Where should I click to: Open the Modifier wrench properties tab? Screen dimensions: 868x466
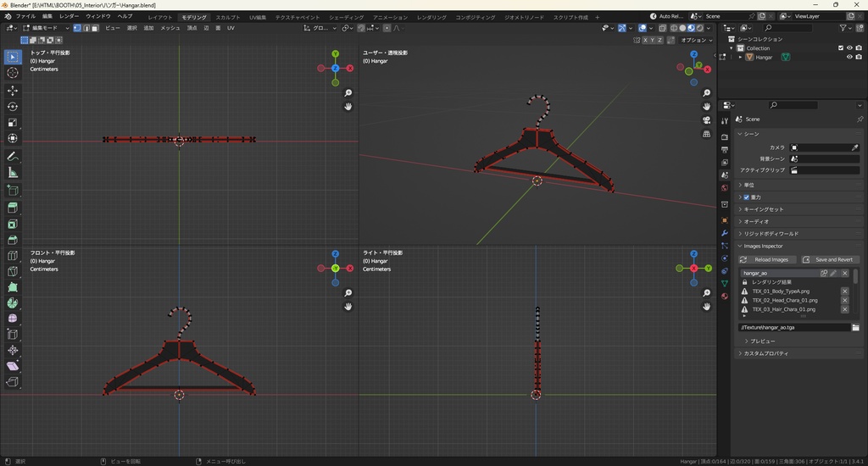(725, 233)
